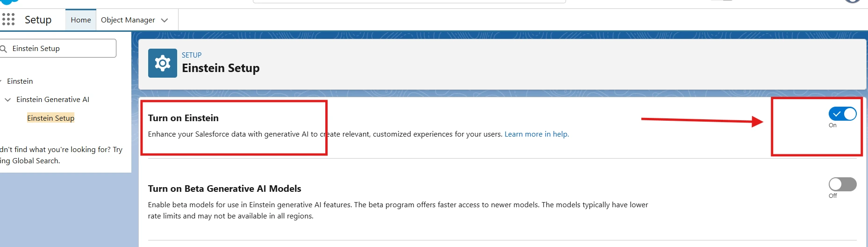Open the user profile avatar
The image size is (868, 247).
(x=852, y=1)
